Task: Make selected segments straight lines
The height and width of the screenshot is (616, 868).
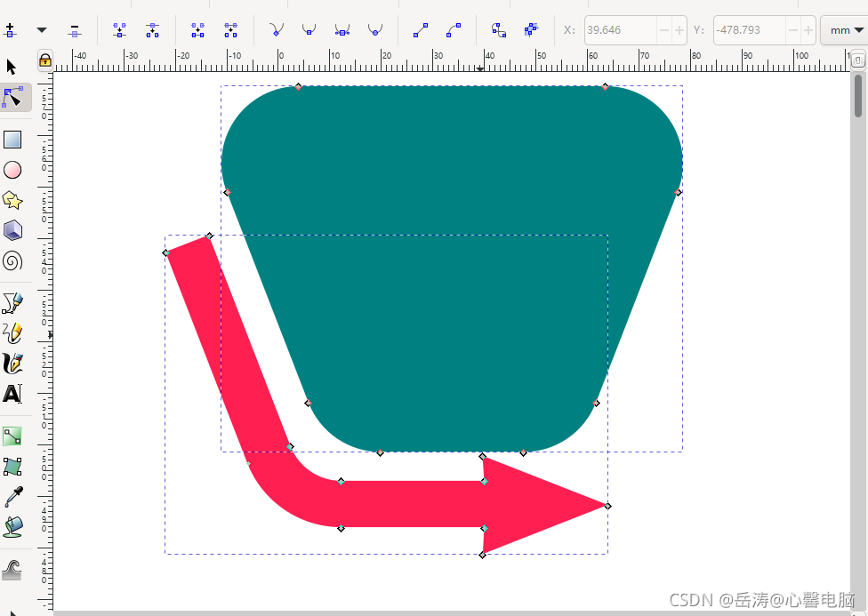Action: [x=421, y=30]
